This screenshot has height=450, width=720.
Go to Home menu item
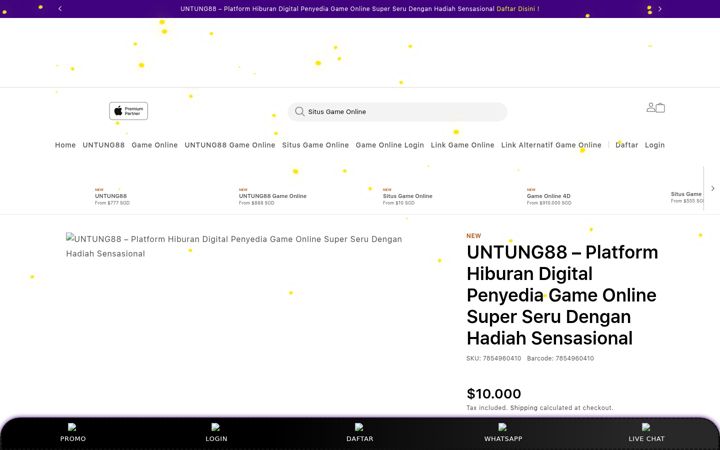coord(65,145)
